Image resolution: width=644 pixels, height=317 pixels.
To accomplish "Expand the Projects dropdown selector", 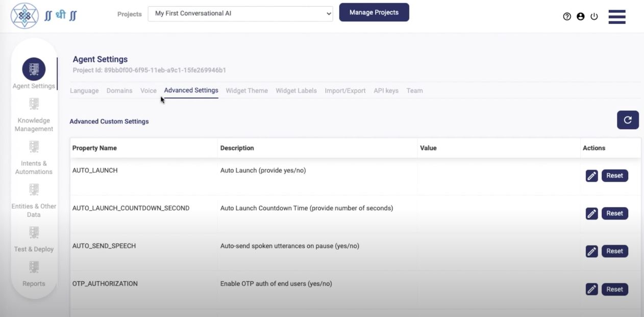I will (240, 14).
